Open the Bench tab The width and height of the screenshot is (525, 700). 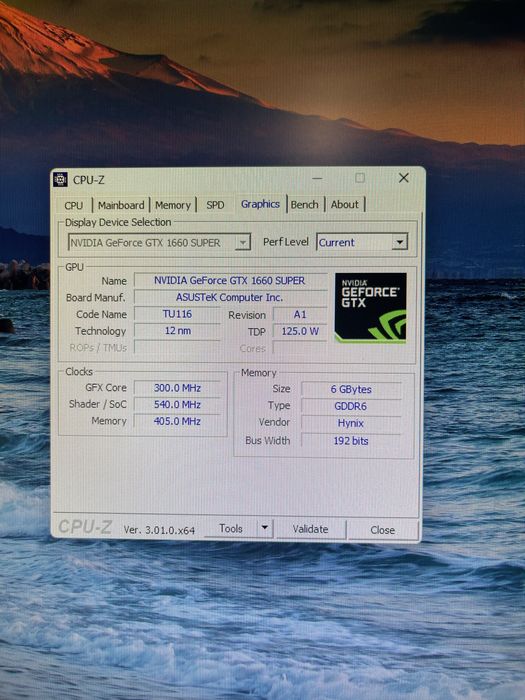coord(304,204)
